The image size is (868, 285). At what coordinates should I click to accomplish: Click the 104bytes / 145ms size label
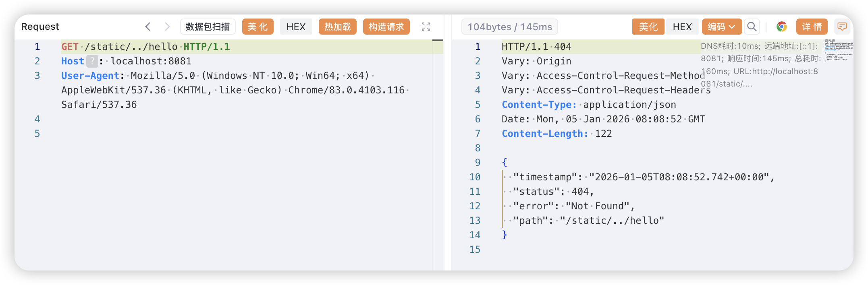click(510, 27)
